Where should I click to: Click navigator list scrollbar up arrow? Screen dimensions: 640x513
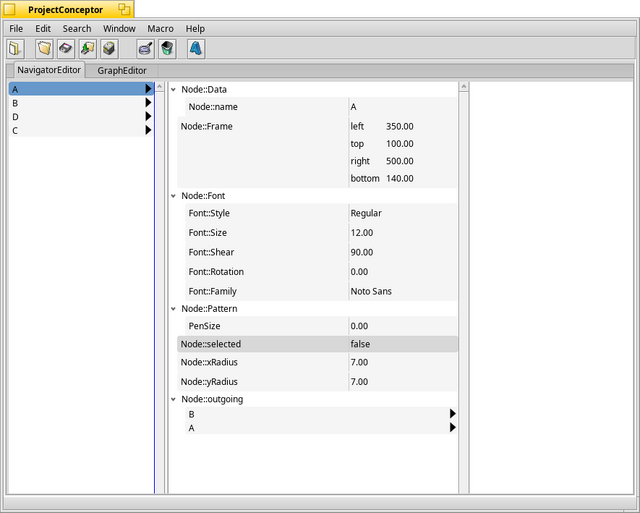[x=160, y=87]
